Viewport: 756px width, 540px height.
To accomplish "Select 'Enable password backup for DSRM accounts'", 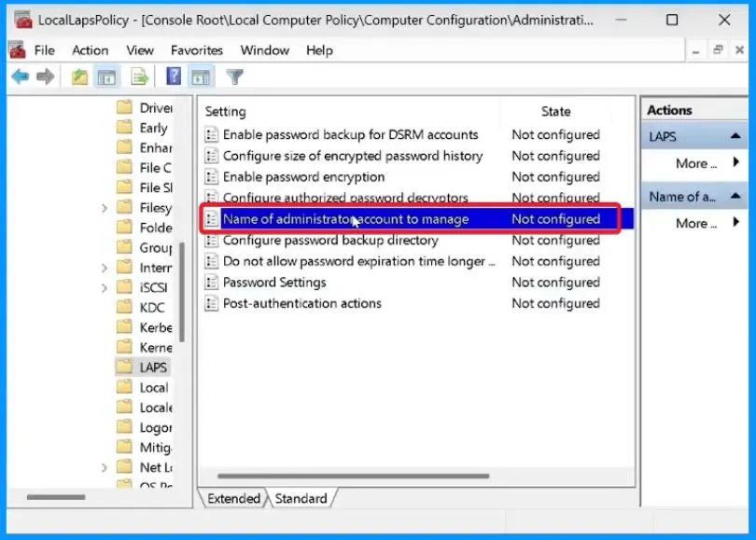I will [x=351, y=134].
